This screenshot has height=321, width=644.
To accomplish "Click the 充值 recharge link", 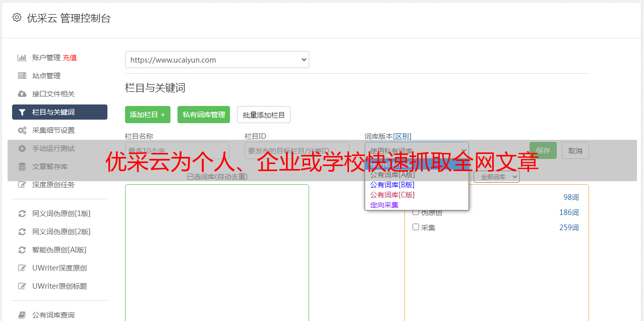I will point(70,58).
